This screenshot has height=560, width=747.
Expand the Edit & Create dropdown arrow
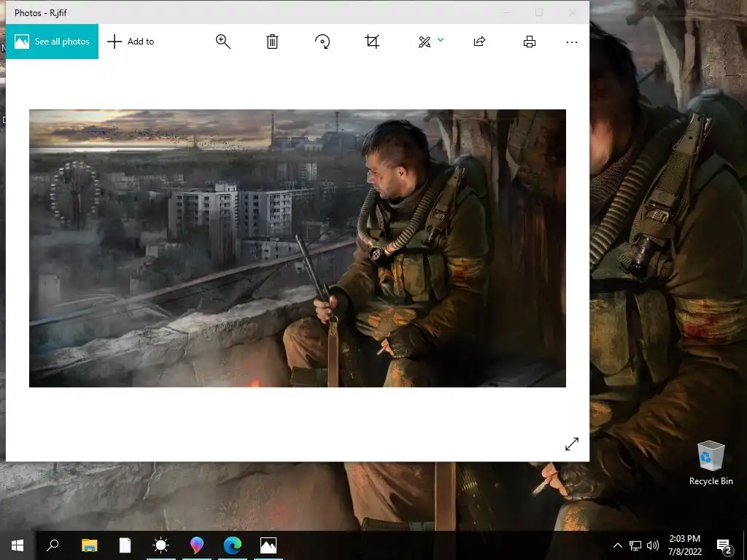[441, 40]
